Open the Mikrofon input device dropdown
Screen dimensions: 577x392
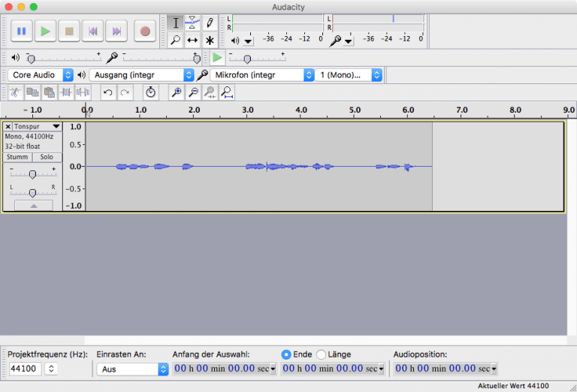(x=262, y=75)
